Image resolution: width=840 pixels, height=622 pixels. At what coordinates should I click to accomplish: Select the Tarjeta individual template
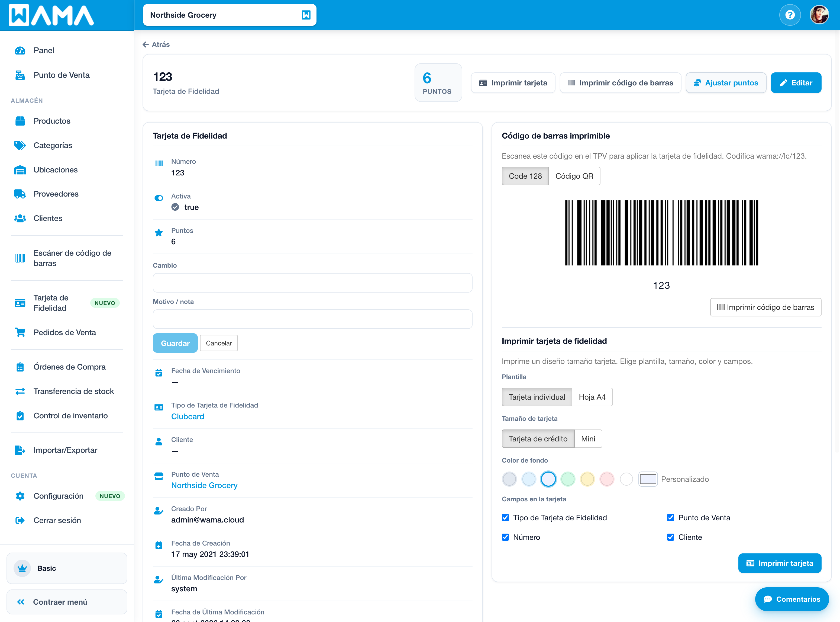click(x=537, y=397)
